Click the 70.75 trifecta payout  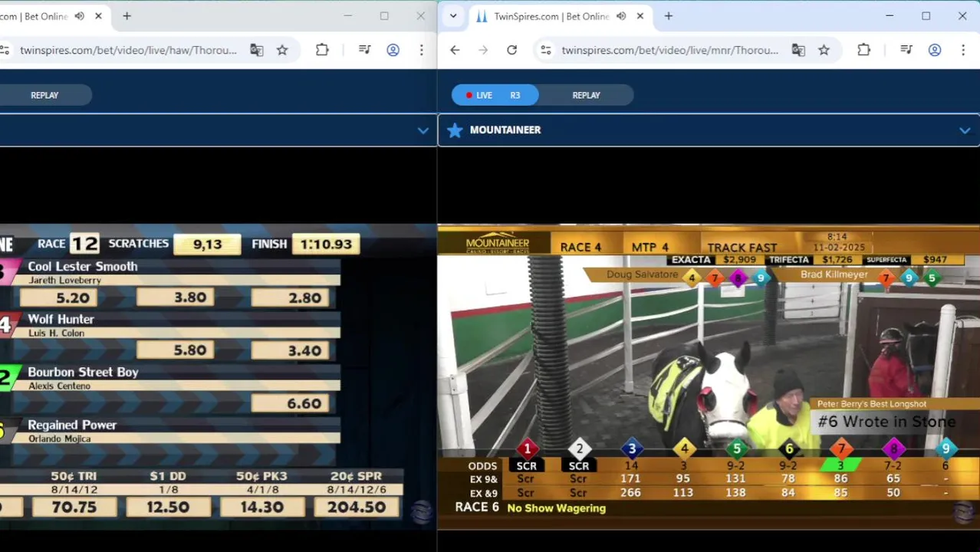point(74,507)
